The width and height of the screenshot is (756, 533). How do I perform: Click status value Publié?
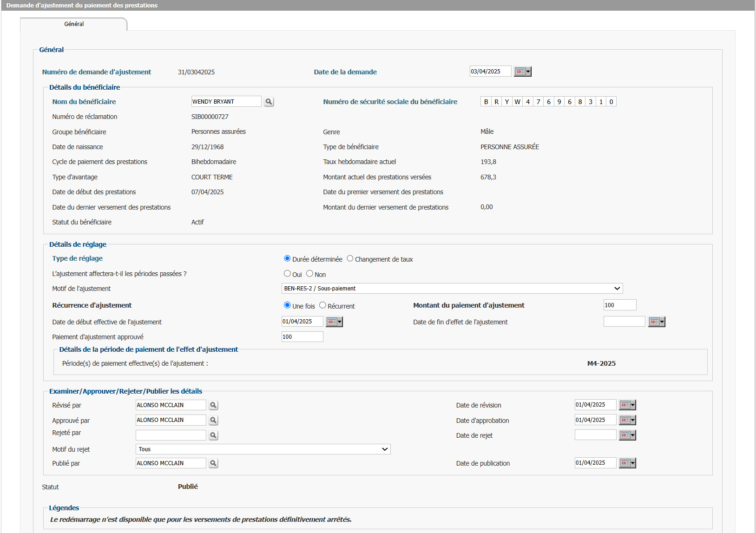[188, 487]
